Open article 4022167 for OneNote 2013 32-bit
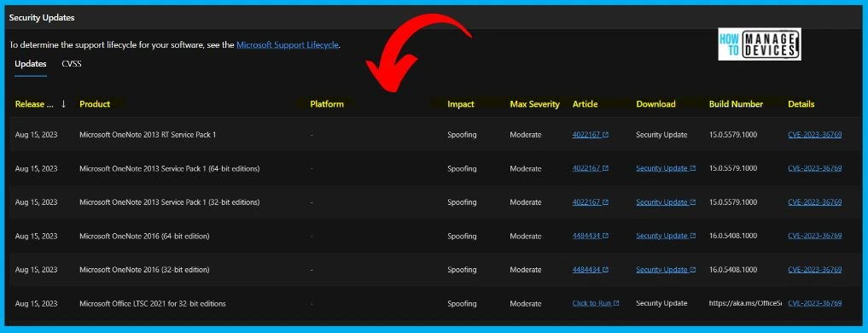This screenshot has width=868, height=333. tap(590, 202)
